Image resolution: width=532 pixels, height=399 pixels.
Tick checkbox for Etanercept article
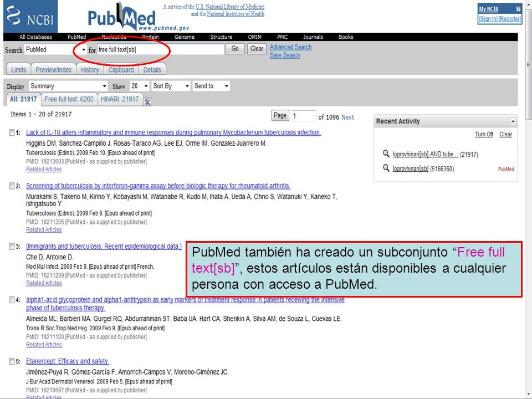(x=12, y=361)
